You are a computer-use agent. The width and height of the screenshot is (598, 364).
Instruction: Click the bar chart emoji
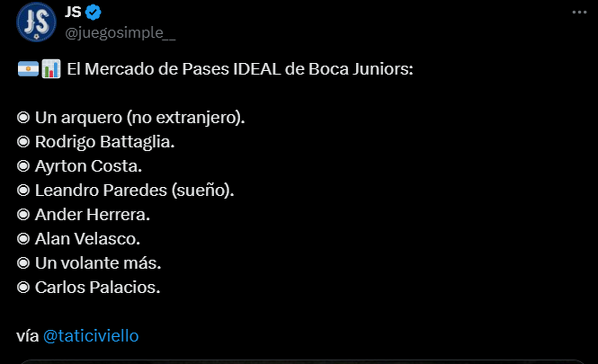tap(51, 70)
